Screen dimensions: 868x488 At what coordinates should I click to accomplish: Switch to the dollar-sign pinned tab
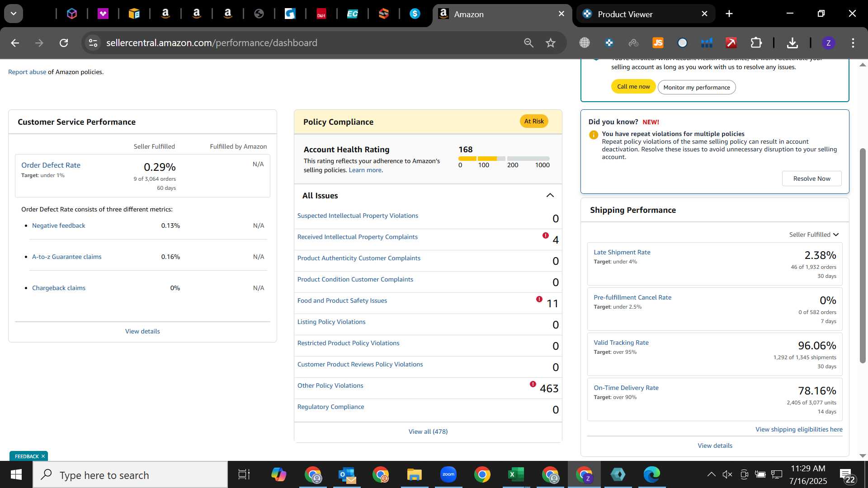415,14
